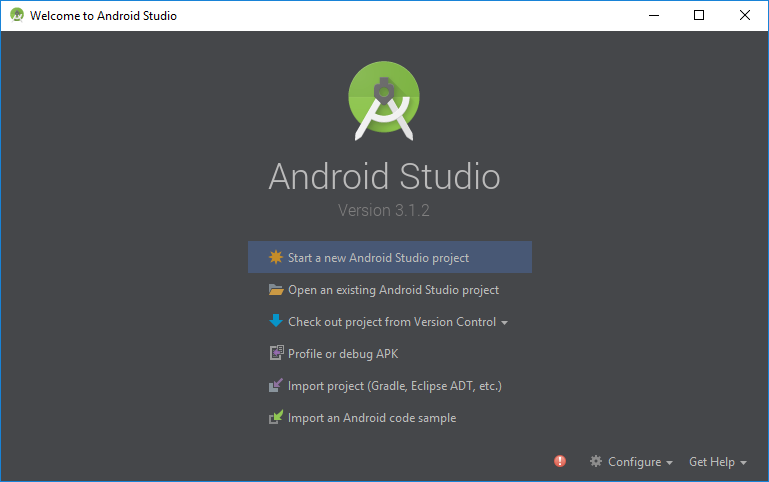
Task: Click the Import project arrow icon
Action: pos(276,385)
